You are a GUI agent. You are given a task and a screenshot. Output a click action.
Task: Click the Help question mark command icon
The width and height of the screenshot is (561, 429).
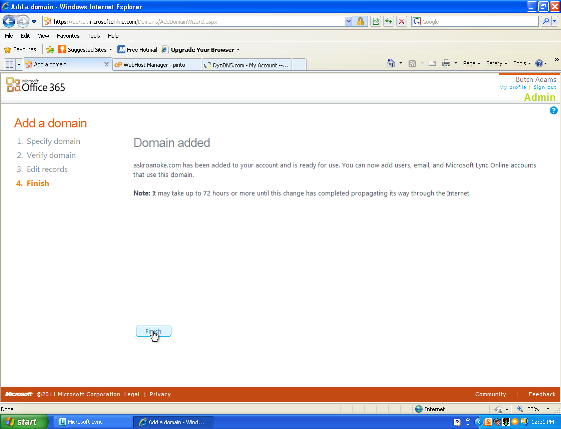[539, 63]
